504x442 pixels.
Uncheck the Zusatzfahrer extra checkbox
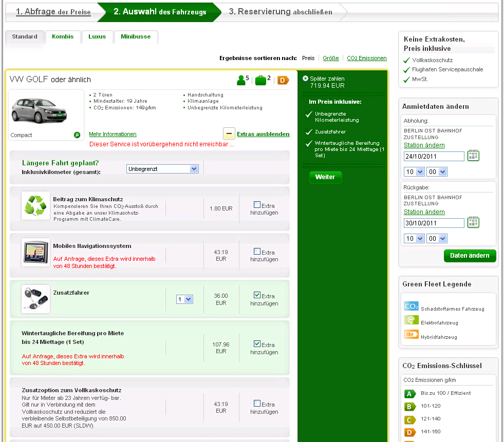point(257,295)
